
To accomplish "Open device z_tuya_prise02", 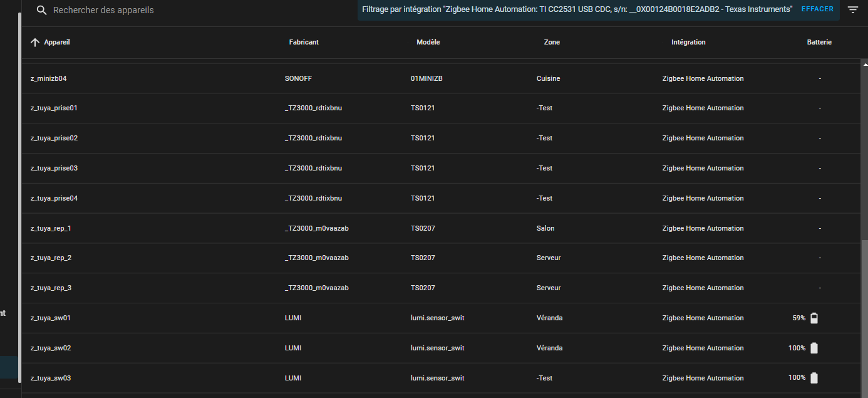I will (54, 138).
